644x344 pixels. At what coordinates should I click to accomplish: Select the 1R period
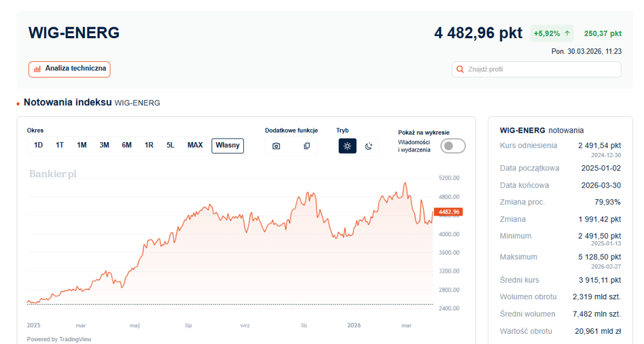coord(149,145)
